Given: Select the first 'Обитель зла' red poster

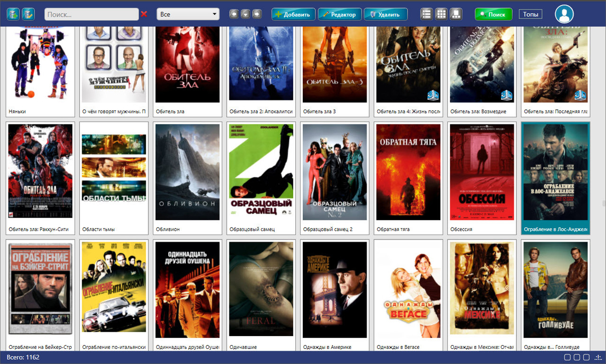Looking at the screenshot, I should click(x=188, y=64).
